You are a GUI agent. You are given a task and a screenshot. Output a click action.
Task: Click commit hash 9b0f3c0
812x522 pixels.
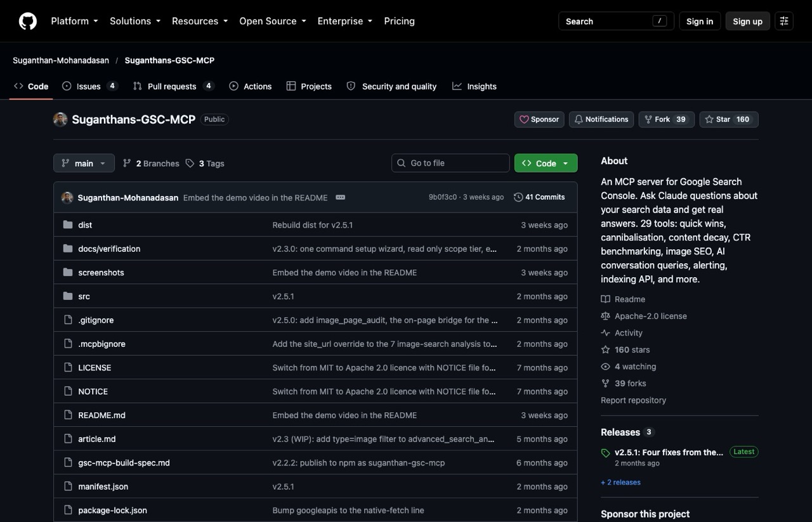442,197
